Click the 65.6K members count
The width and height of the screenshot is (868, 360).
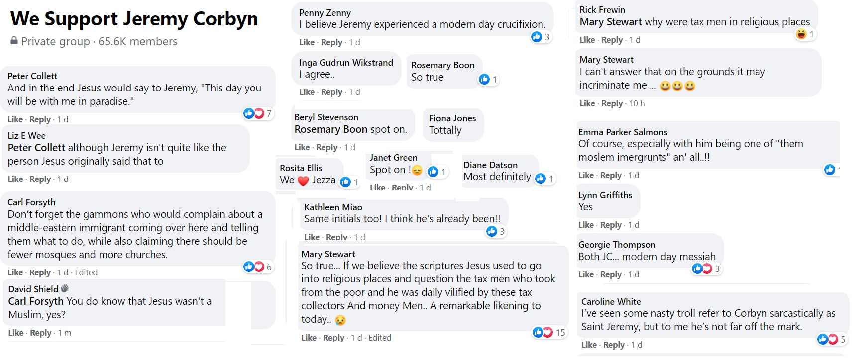[x=138, y=41]
